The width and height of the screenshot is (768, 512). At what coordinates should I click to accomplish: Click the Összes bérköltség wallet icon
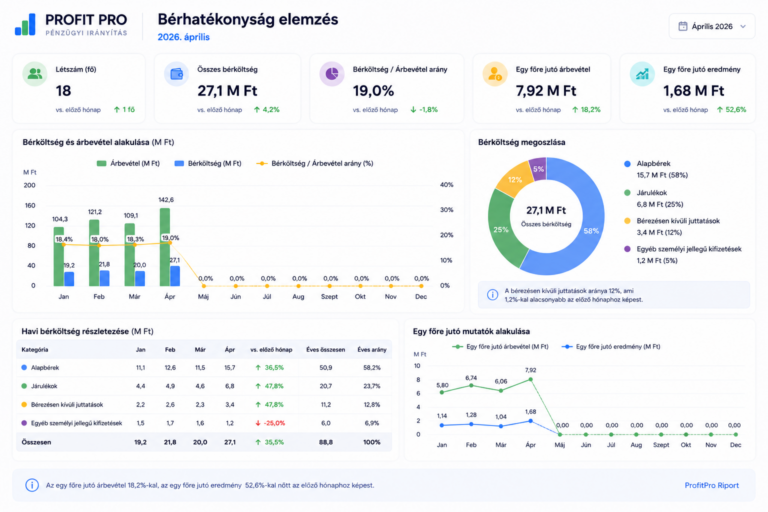pos(176,74)
